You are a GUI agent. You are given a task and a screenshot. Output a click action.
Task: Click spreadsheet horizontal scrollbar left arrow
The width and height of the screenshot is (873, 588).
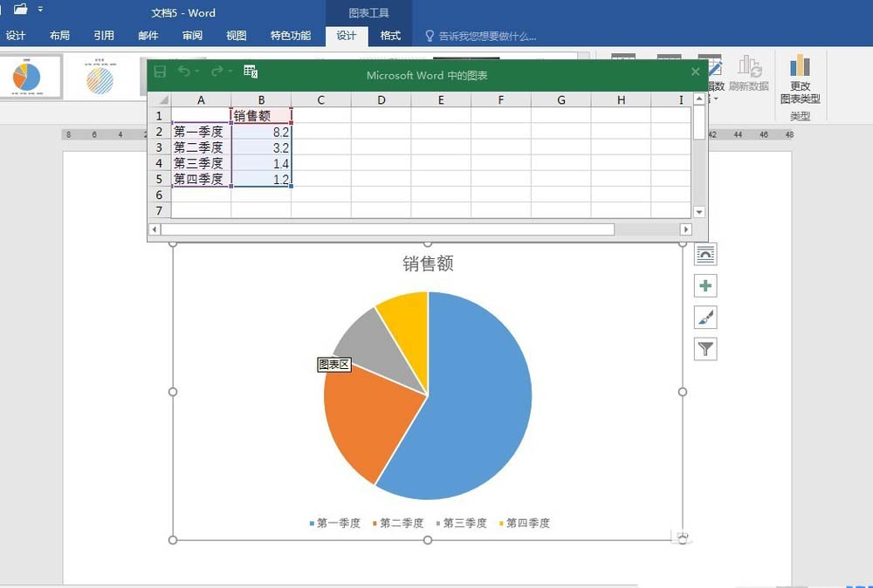[155, 229]
